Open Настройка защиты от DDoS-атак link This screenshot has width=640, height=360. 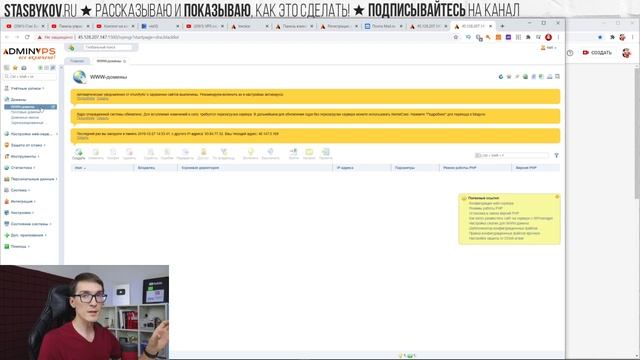coord(496,238)
